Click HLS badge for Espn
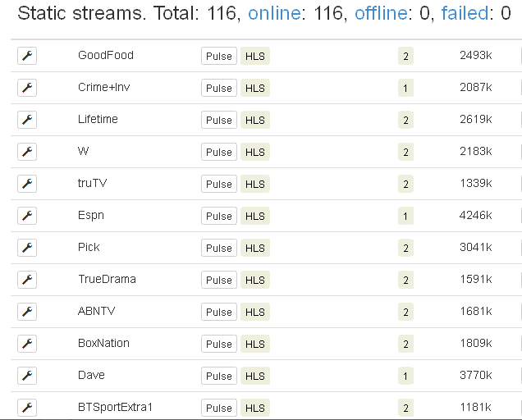Image resolution: width=522 pixels, height=420 pixels. coord(255,215)
